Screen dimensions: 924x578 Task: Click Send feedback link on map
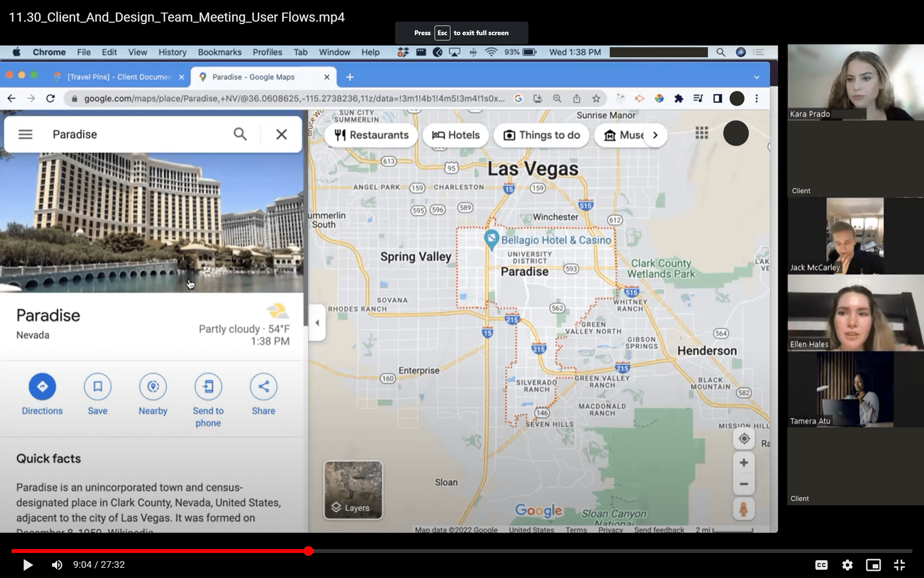(659, 529)
